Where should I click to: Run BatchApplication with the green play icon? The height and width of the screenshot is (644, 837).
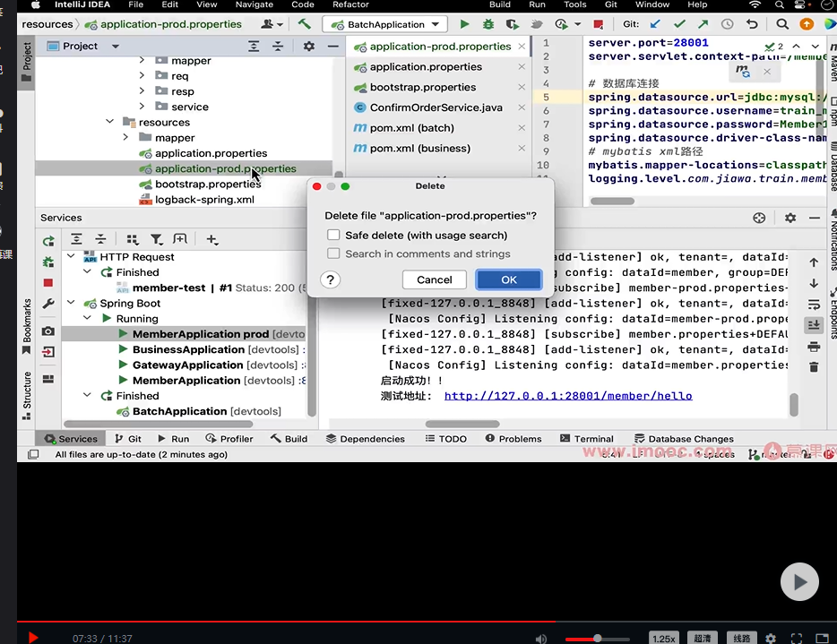coord(464,24)
